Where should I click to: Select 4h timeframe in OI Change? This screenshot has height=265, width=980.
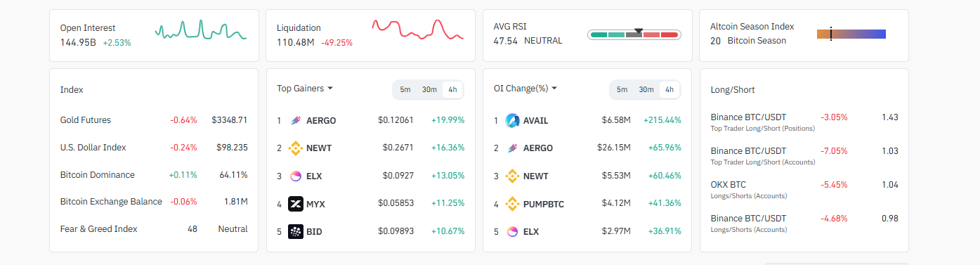tap(669, 89)
